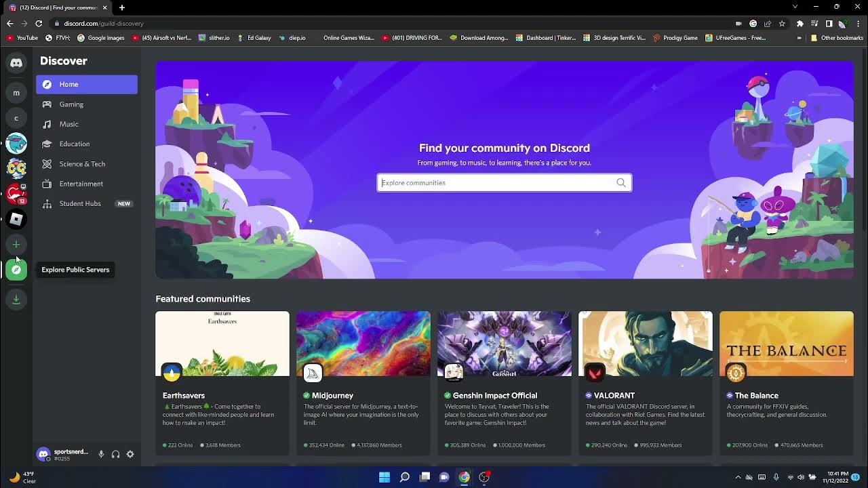Select Home in the Discover sidebar

tap(87, 84)
